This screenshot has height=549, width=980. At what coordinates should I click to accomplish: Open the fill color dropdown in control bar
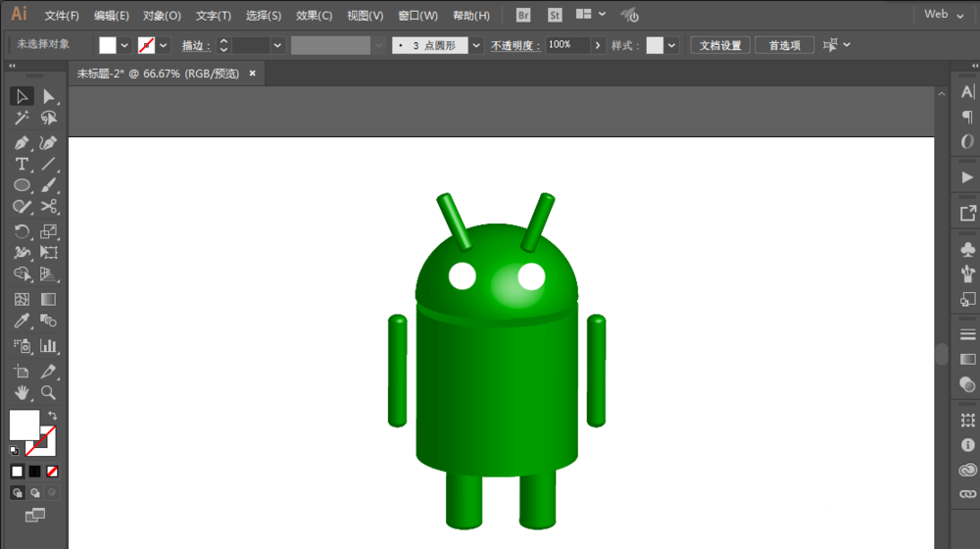click(124, 45)
